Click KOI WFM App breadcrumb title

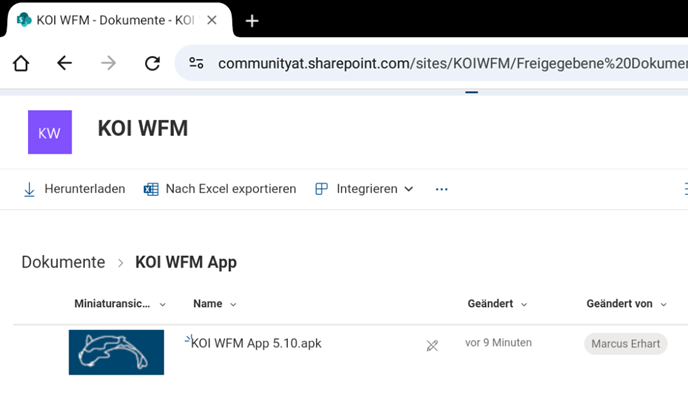[x=186, y=262]
